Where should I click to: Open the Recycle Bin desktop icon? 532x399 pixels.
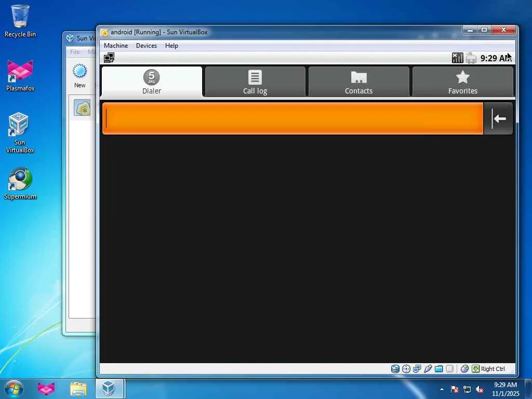(x=20, y=21)
